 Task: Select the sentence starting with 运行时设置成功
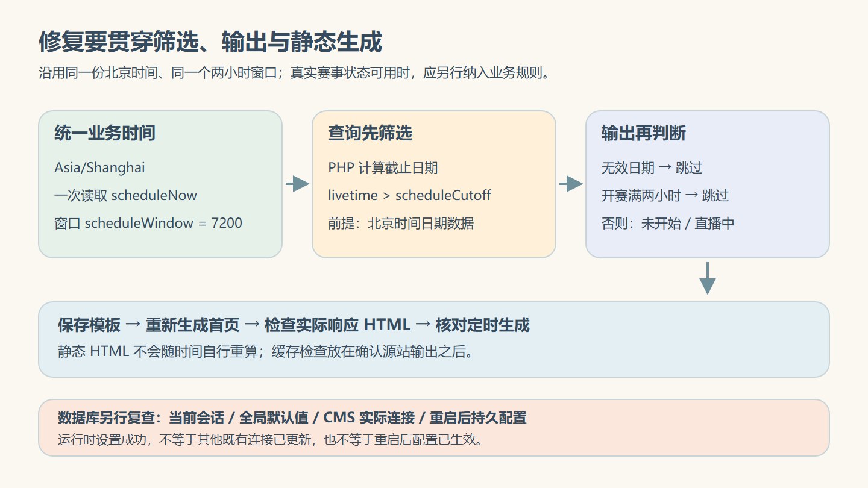point(271,439)
